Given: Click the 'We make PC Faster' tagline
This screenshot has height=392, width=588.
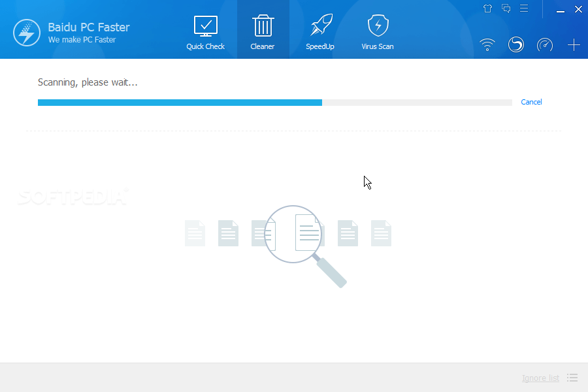Looking at the screenshot, I should [x=82, y=40].
